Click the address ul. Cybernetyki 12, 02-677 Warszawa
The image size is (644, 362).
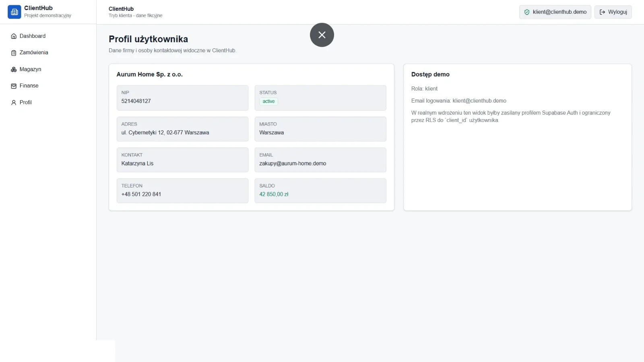pyautogui.click(x=165, y=132)
